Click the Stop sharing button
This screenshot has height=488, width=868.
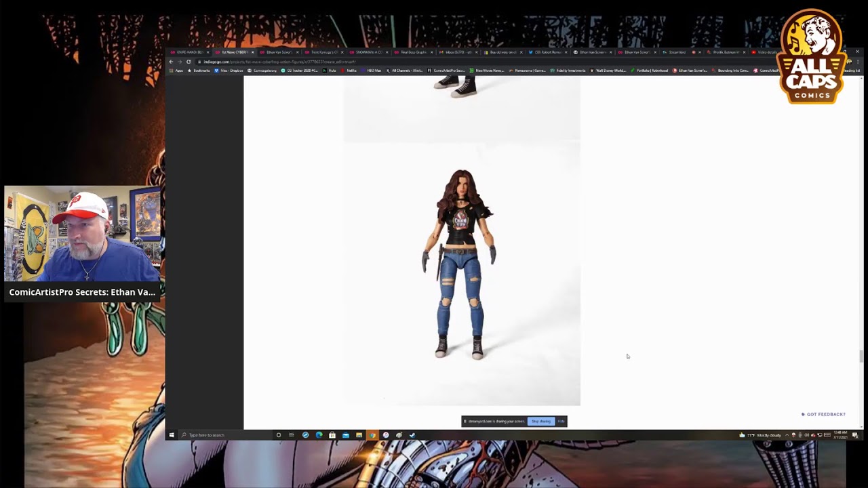point(541,422)
